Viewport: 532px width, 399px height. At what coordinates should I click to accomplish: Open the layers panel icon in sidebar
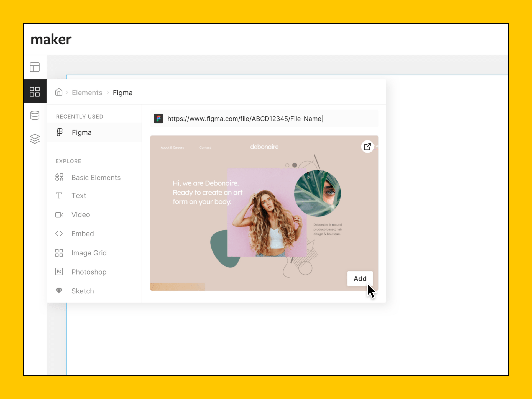pos(35,139)
